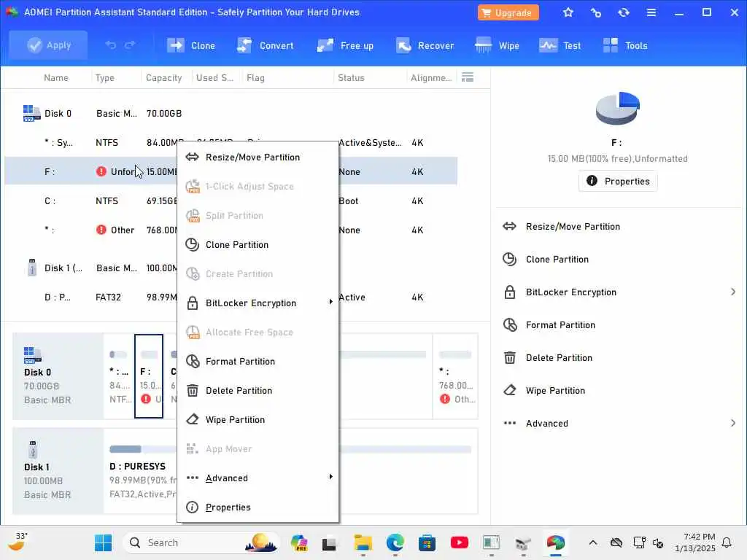Click Wipe Partition in right panel
This screenshot has height=560, width=747.
(x=555, y=391)
